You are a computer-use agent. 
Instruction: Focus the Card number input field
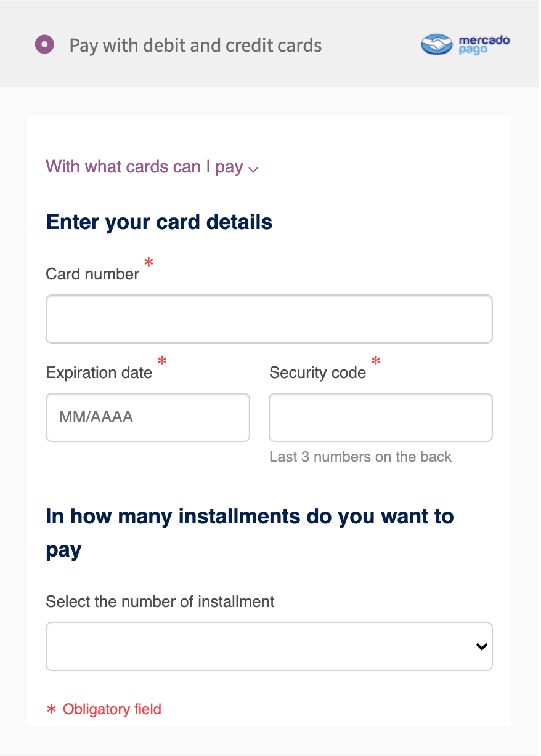[x=269, y=319]
